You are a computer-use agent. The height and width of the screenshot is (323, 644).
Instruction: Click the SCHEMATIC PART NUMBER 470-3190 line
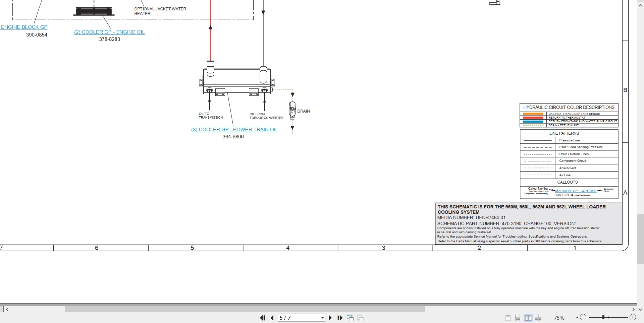(x=508, y=223)
